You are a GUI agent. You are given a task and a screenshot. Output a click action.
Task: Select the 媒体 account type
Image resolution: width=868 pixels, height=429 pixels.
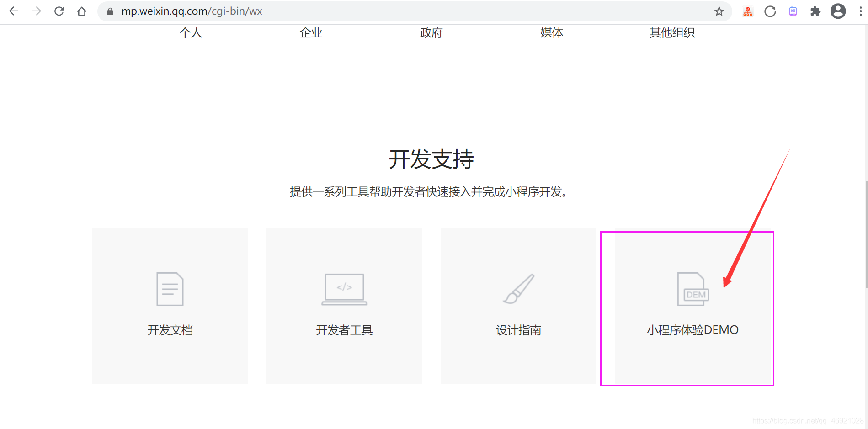tap(552, 33)
